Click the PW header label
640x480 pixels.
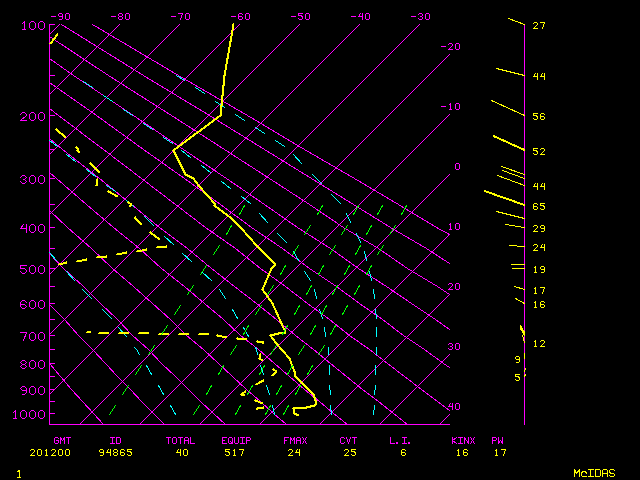click(x=498, y=440)
